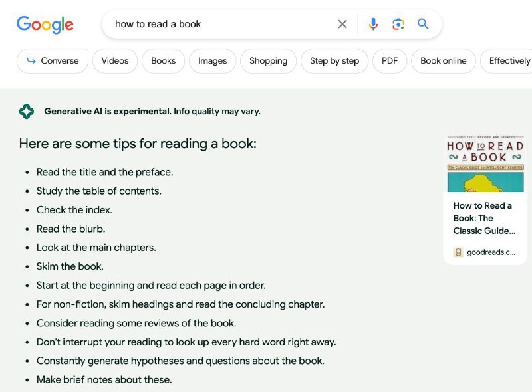Image resolution: width=532 pixels, height=392 pixels.
Task: Click the Generative AI sparkle icon
Action: tap(27, 111)
